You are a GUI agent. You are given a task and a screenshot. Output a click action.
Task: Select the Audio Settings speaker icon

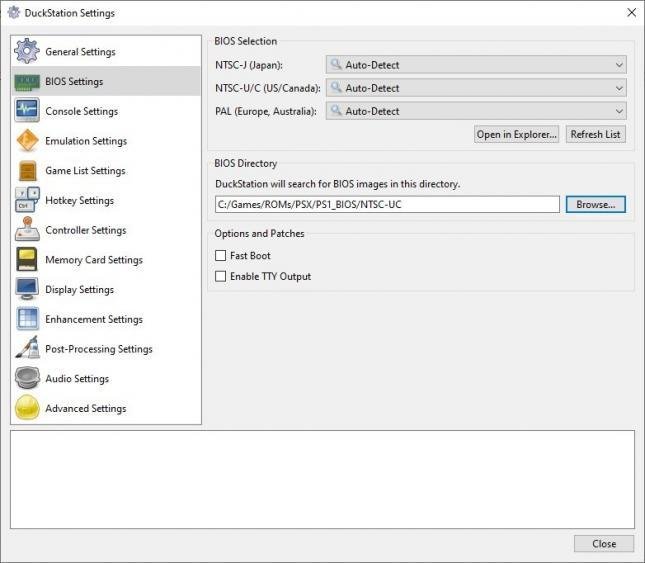27,378
